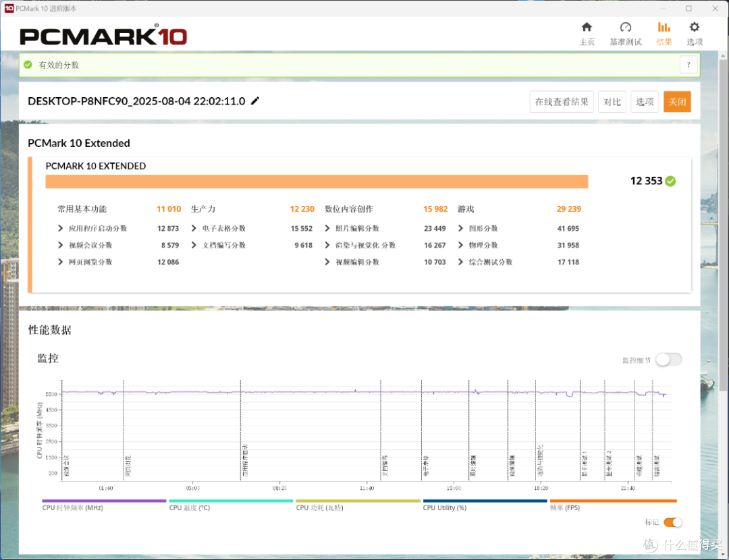Select the 结果 results bar-chart icon
Screen dimensions: 729x560
[x=664, y=27]
